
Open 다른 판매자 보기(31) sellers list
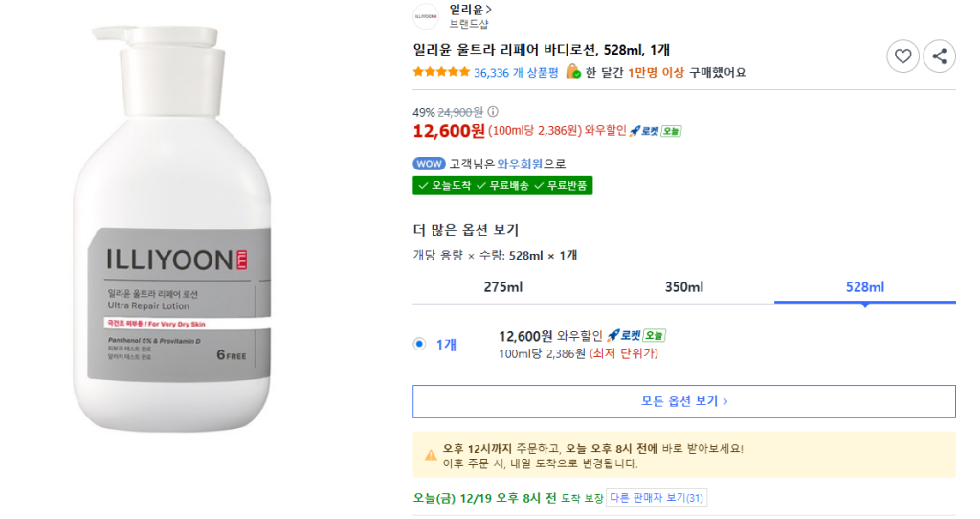pyautogui.click(x=656, y=498)
